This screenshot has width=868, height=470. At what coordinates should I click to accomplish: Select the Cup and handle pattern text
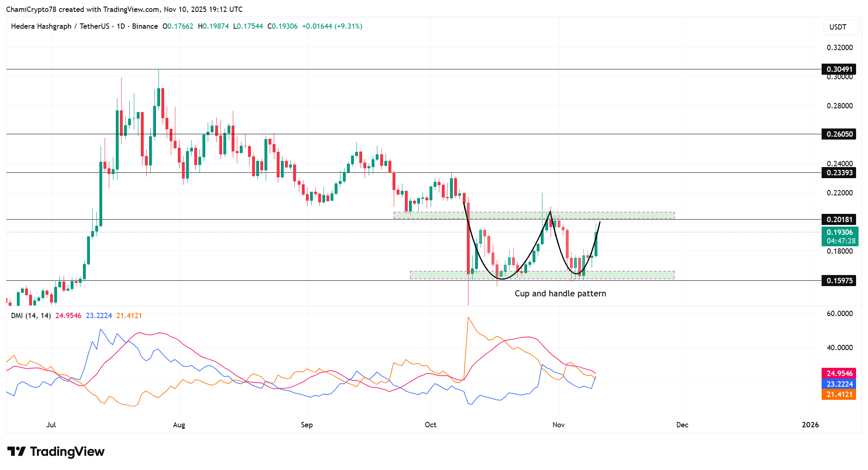click(x=560, y=293)
